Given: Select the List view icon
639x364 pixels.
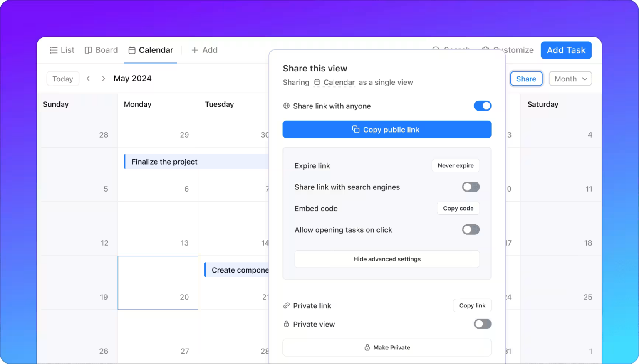Looking at the screenshot, I should coord(53,50).
